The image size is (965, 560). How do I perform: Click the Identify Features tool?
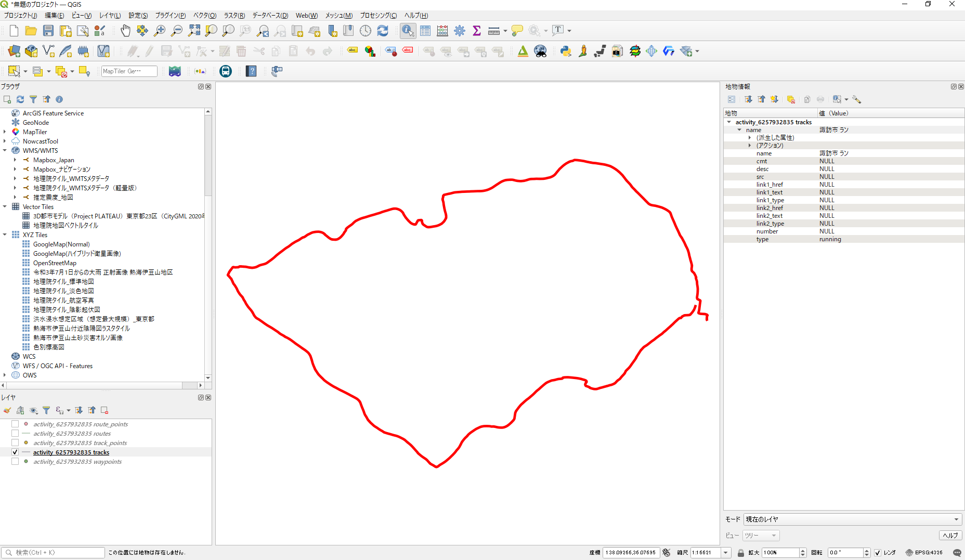[x=408, y=31]
